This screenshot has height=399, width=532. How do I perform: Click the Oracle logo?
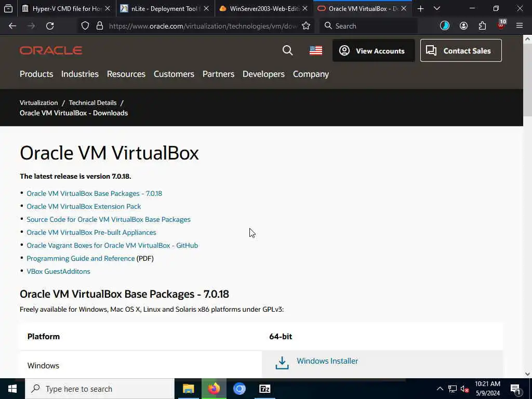click(51, 50)
